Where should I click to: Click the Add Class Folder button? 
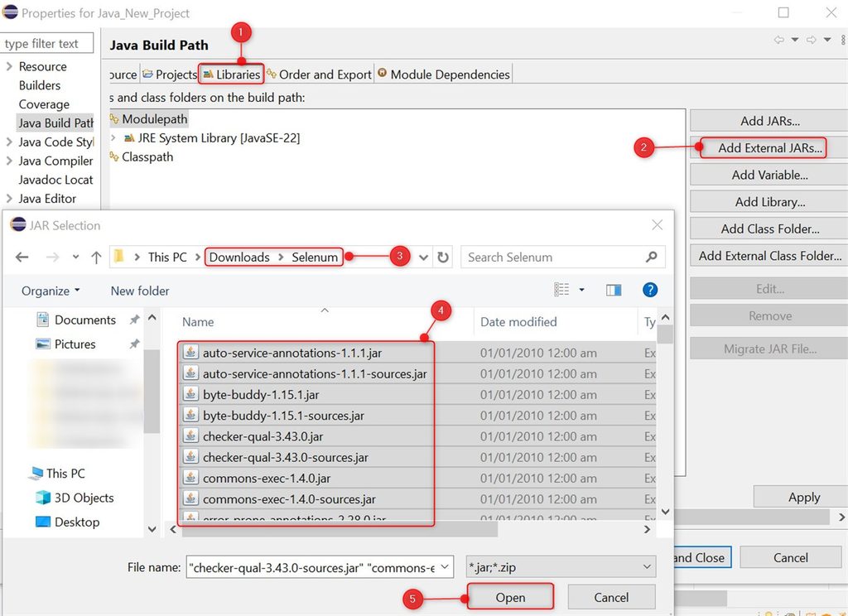point(769,229)
